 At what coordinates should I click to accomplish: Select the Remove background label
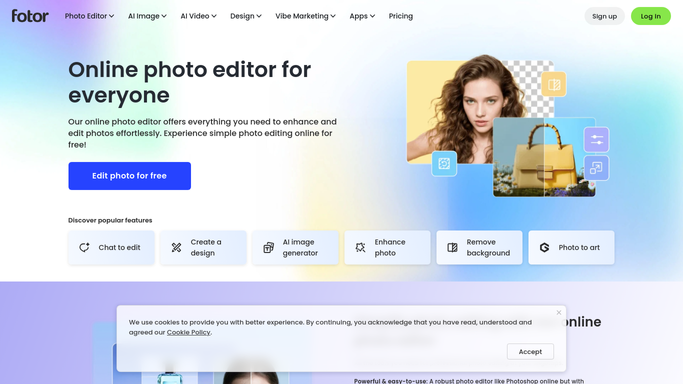click(x=488, y=247)
